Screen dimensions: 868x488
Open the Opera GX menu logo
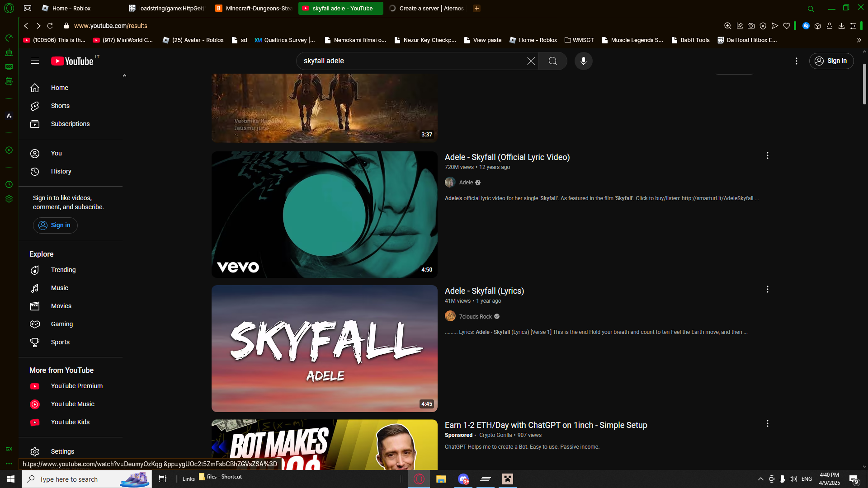[x=9, y=8]
